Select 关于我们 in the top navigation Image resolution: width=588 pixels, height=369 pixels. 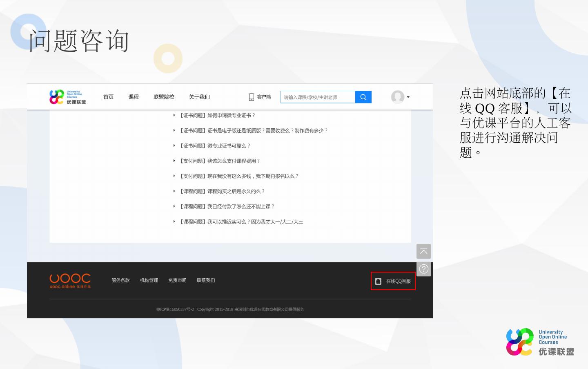[199, 97]
